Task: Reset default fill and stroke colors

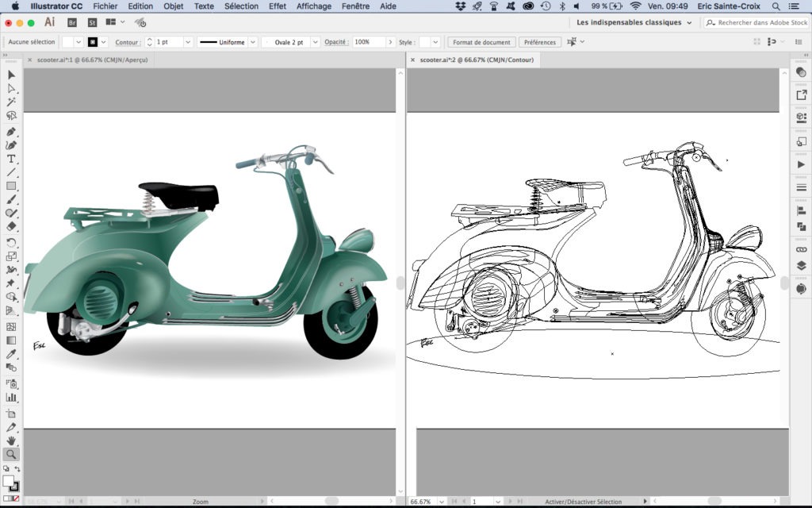Action: click(x=6, y=468)
